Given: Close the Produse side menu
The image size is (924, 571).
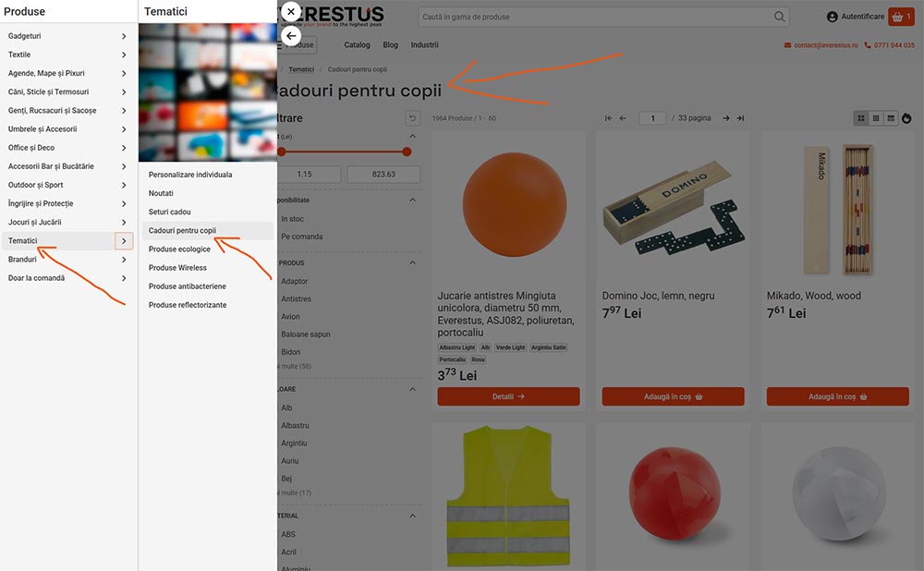Looking at the screenshot, I should point(291,12).
